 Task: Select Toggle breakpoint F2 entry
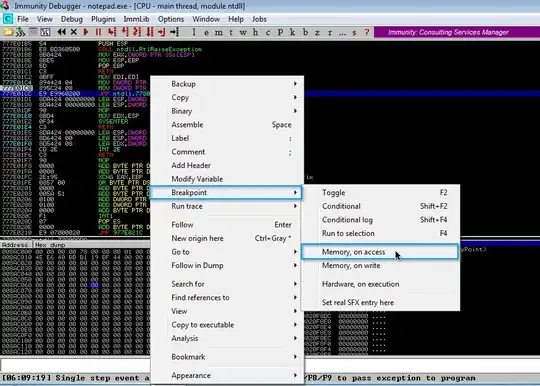pos(381,193)
